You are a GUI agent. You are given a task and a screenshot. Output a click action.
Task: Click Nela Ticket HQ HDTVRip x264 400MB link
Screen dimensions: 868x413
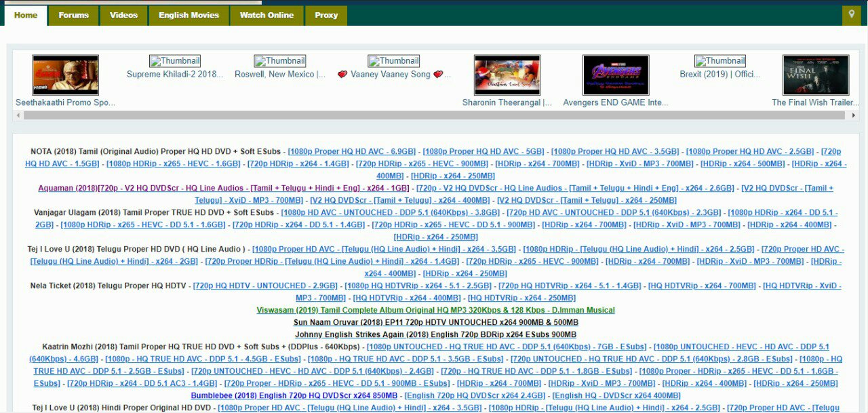click(x=407, y=298)
